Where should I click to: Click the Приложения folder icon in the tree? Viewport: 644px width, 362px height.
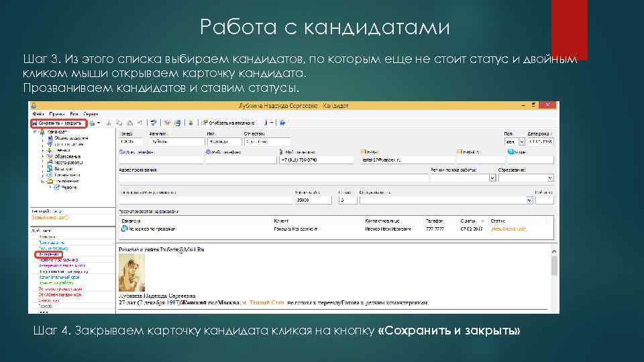50,181
